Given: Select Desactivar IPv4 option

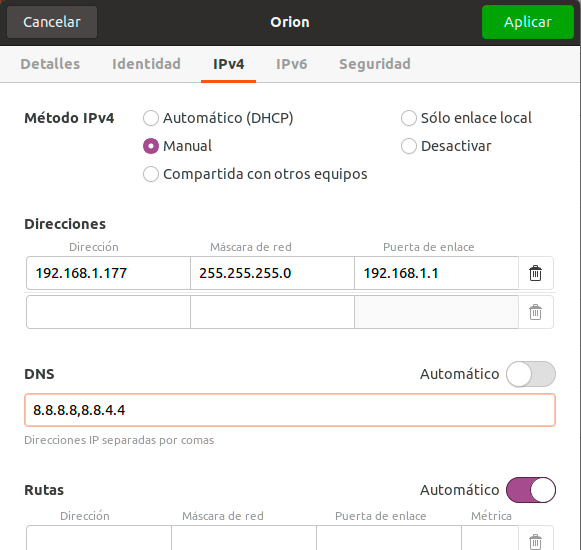Looking at the screenshot, I should click(x=446, y=146).
